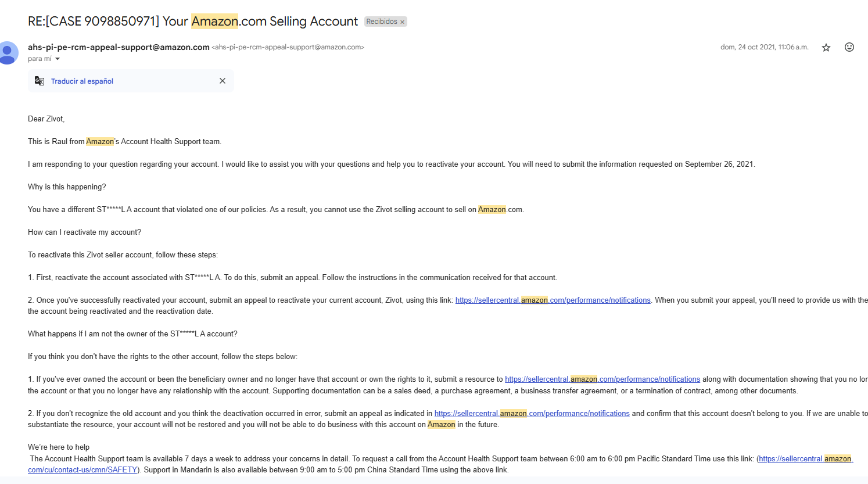This screenshot has width=868, height=484.
Task: Open sellercentral link in reactivation step 2
Action: (x=553, y=300)
